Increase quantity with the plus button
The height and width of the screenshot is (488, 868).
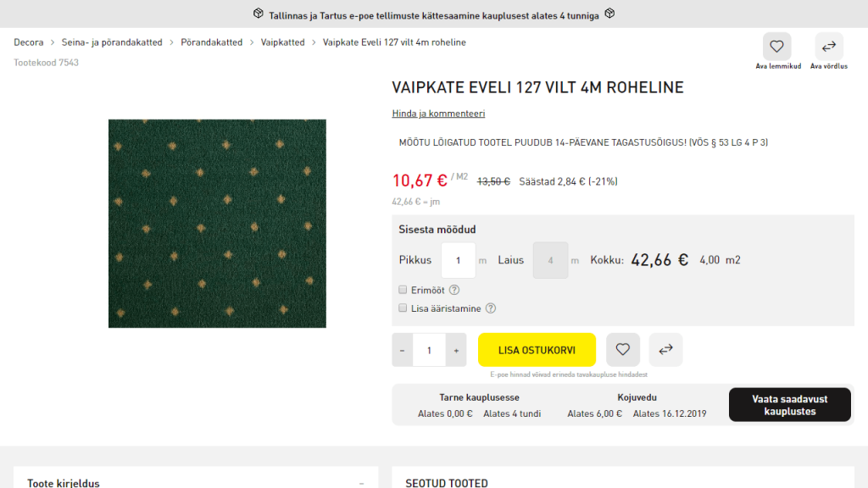[456, 349]
